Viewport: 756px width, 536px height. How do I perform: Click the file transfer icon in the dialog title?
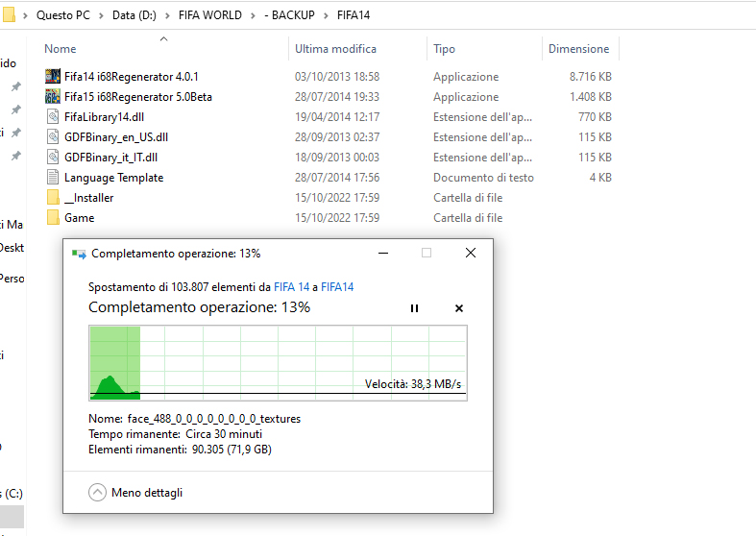[79, 254]
